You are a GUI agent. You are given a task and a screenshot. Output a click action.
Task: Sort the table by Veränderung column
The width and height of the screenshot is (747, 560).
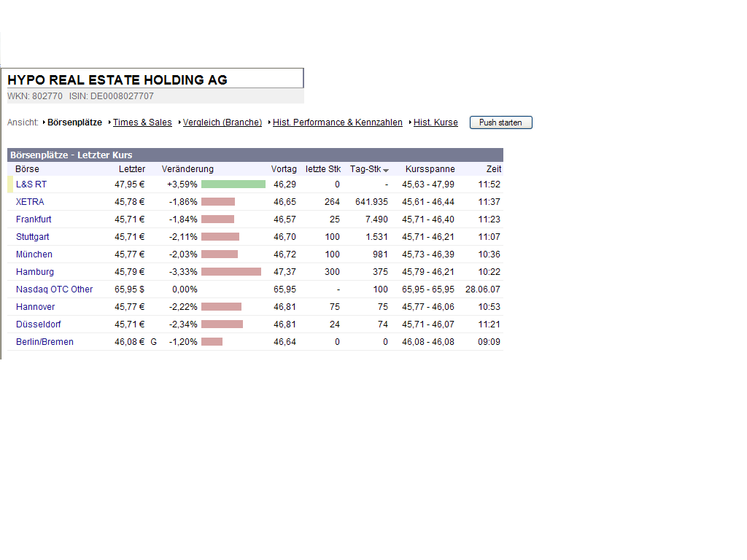pos(187,168)
